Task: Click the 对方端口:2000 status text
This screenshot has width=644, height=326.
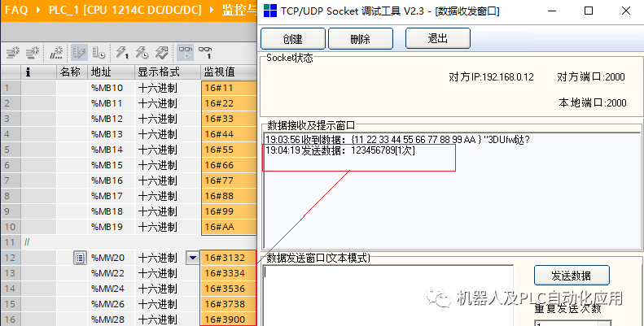Action: 591,77
